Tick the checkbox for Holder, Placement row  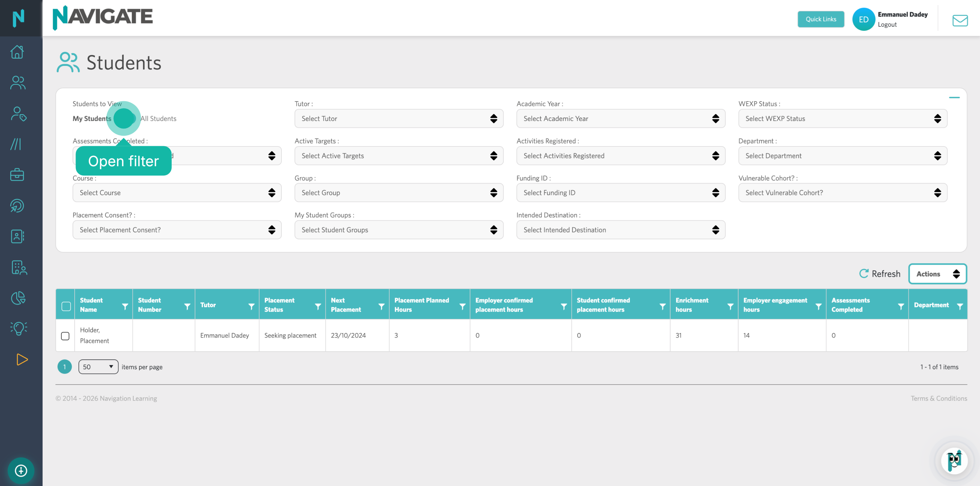coord(65,336)
